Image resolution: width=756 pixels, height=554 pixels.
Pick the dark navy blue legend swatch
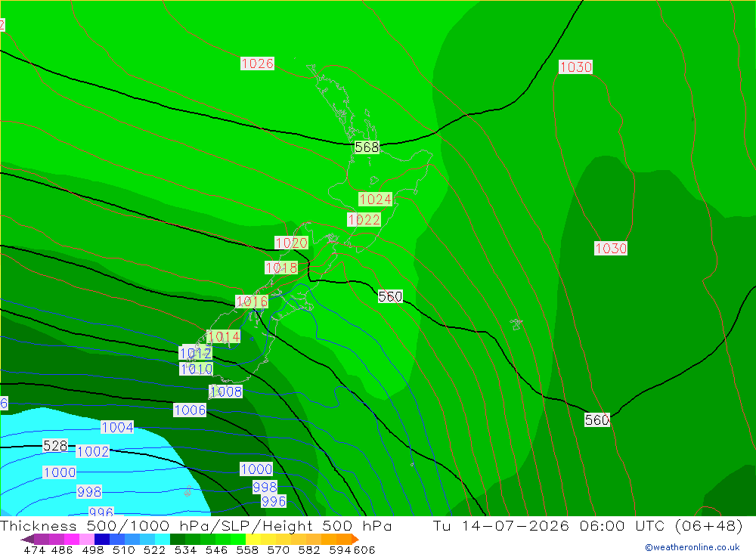(102, 539)
